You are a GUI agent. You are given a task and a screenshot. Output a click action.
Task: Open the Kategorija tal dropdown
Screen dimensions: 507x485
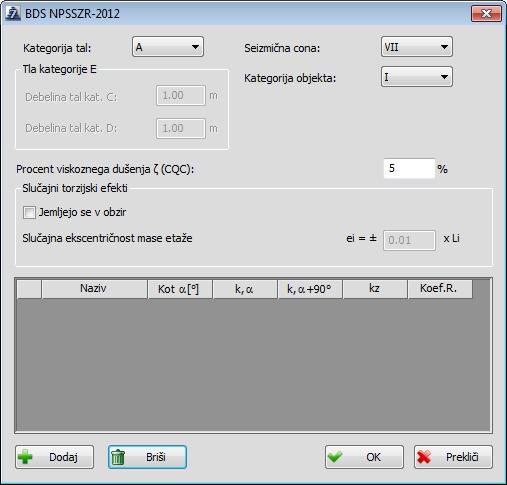pyautogui.click(x=168, y=47)
